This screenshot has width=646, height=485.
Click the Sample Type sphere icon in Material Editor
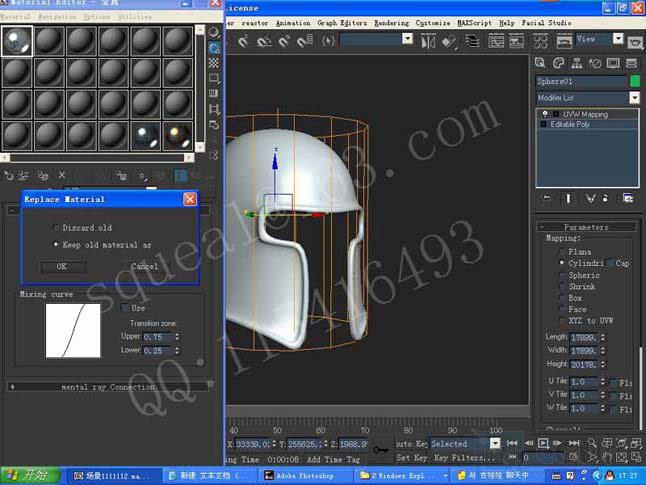(214, 32)
